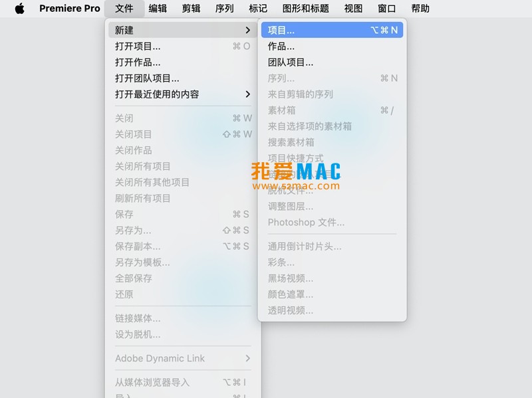Open the 图形和标题 menu

click(306, 9)
